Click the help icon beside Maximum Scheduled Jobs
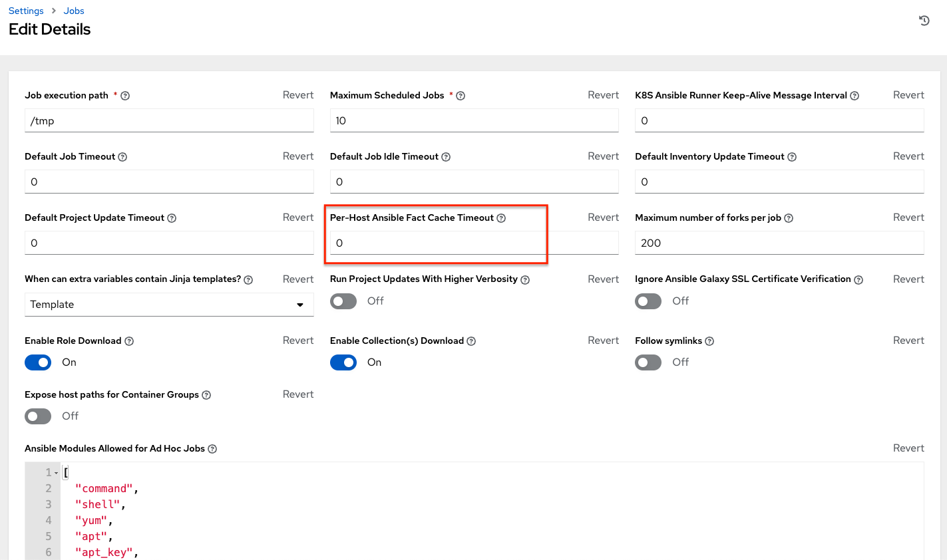This screenshot has width=947, height=560. tap(460, 95)
